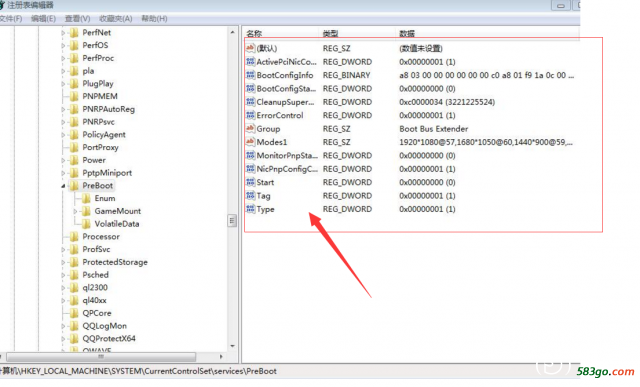640x387 pixels.
Task: Select the ProtectedStorage folder icon
Action: [74, 262]
